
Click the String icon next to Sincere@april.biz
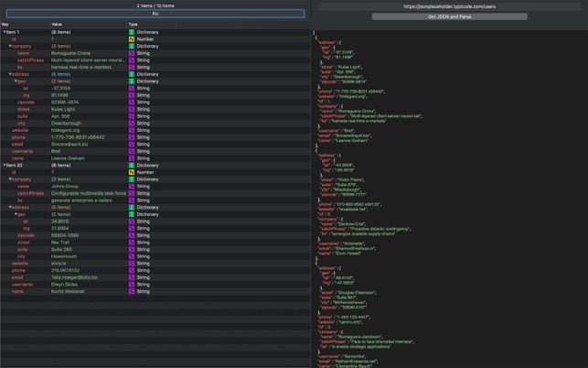(x=132, y=145)
